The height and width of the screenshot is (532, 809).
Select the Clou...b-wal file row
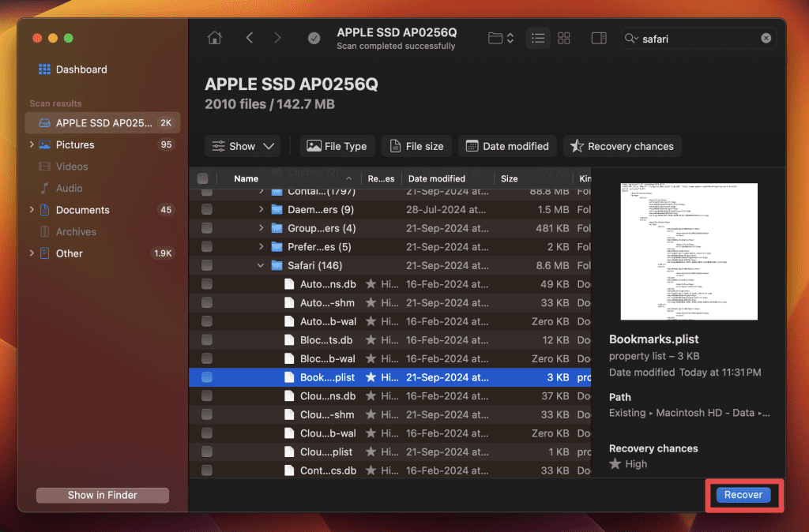pyautogui.click(x=390, y=433)
